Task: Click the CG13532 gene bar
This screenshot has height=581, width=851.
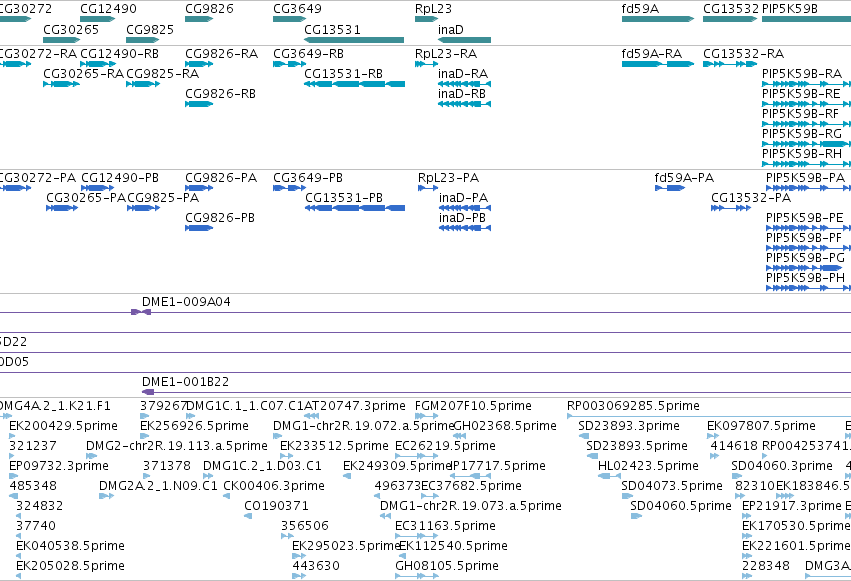Action: (x=730, y=19)
